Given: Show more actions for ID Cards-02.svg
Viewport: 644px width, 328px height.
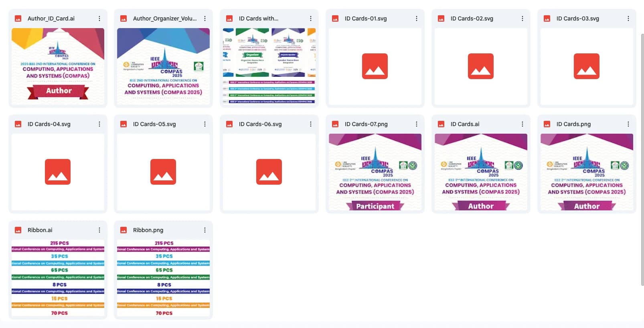Looking at the screenshot, I should [522, 18].
